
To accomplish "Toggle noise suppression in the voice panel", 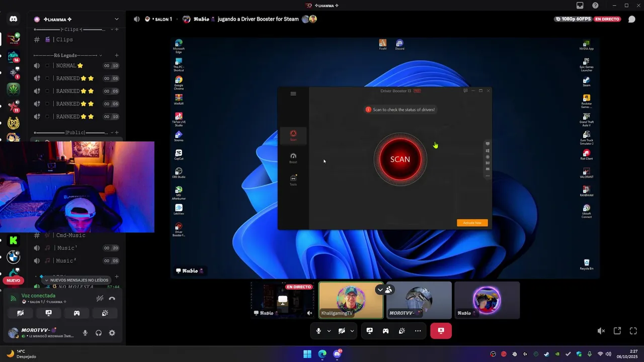I will [100, 298].
